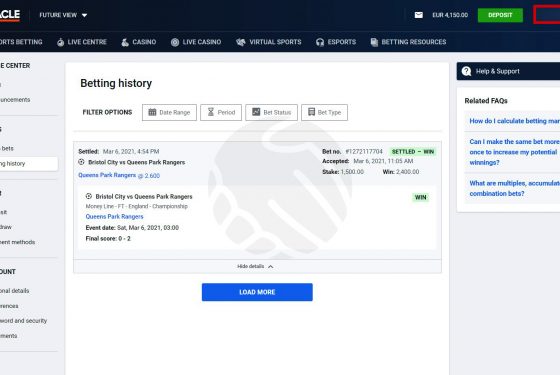Open the Bet Status filter
Viewport: 560px width, 375px height.
(271, 112)
